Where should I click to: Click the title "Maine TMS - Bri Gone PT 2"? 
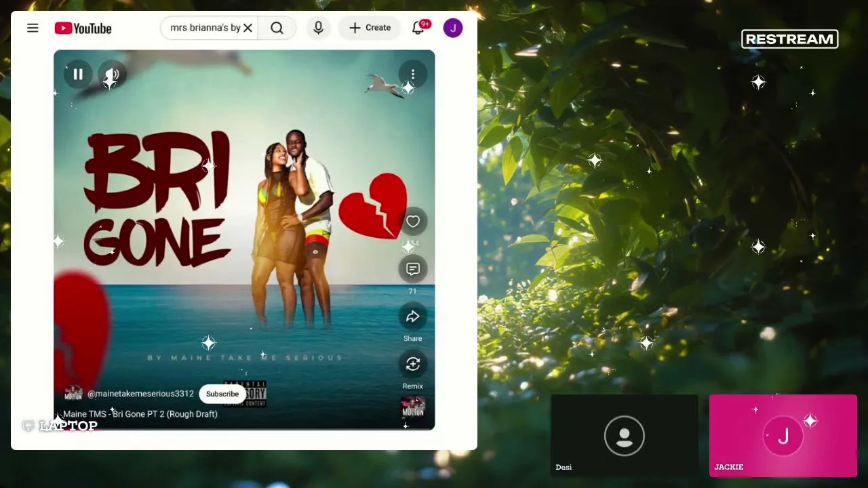140,414
